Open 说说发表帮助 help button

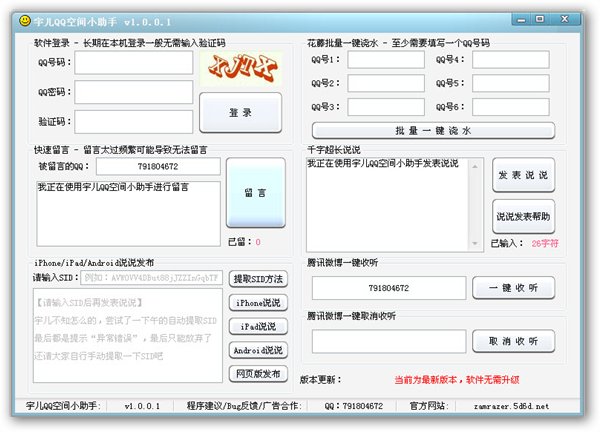coord(523,217)
